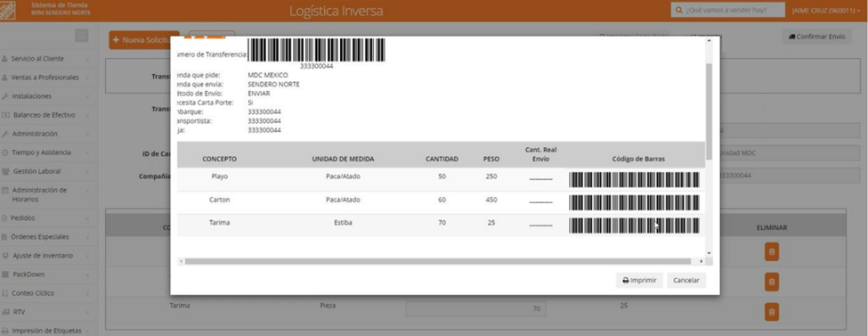
Task: Click the CANTIDAD column header
Action: [x=442, y=160]
